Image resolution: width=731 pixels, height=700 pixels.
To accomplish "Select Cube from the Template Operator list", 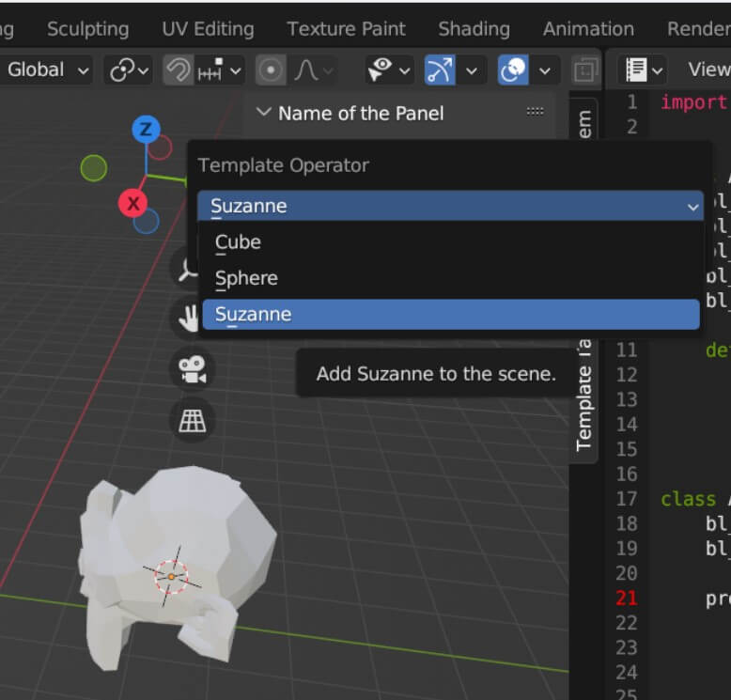I will pos(450,242).
